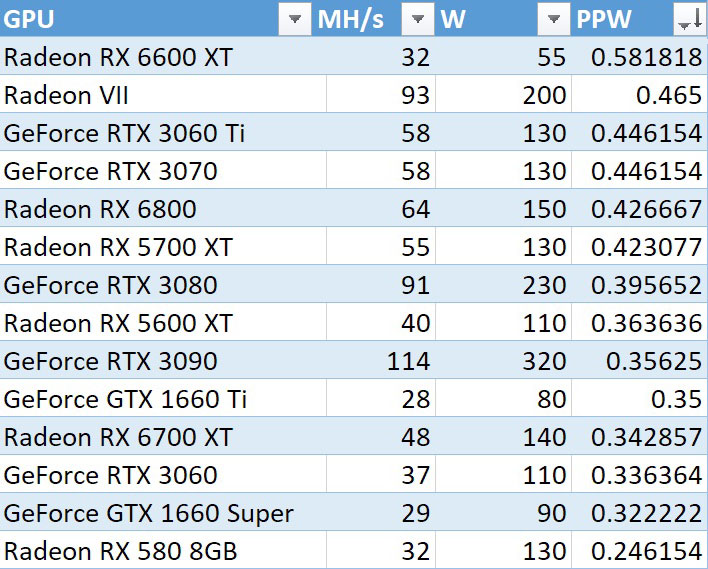Select the Radeon RX 6700 XT cell
Screen dimensions: 708x569
163,435
